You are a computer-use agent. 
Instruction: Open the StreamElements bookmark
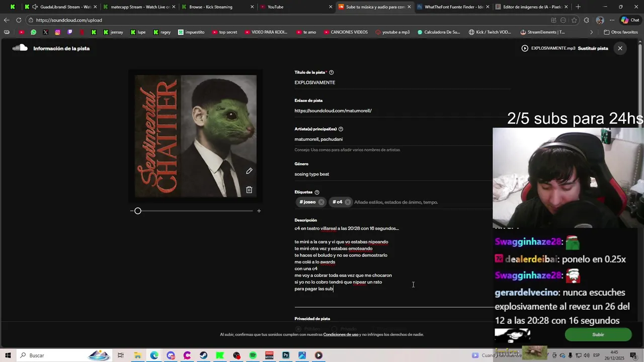[x=542, y=32]
